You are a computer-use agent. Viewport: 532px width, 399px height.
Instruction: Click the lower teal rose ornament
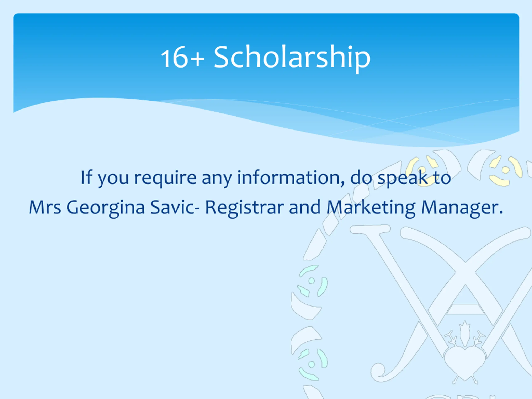[312, 364]
